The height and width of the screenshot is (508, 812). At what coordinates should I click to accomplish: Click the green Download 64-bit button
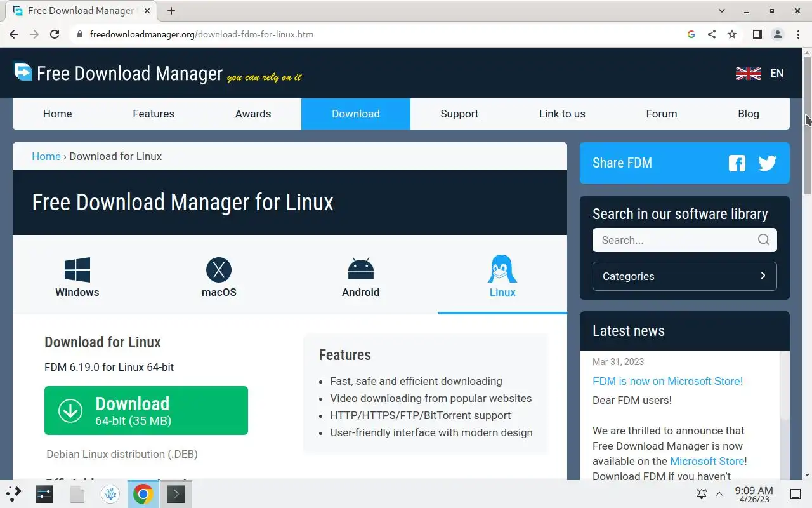pyautogui.click(x=146, y=411)
